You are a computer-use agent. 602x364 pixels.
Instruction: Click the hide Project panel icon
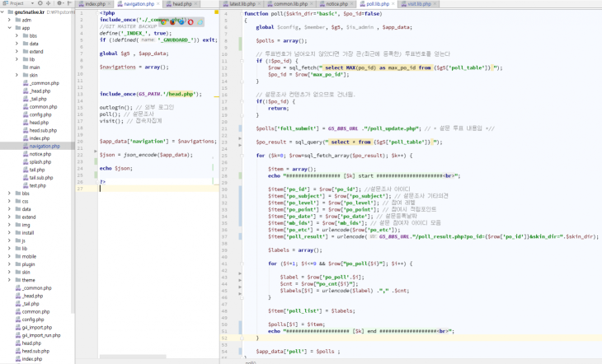68,3
